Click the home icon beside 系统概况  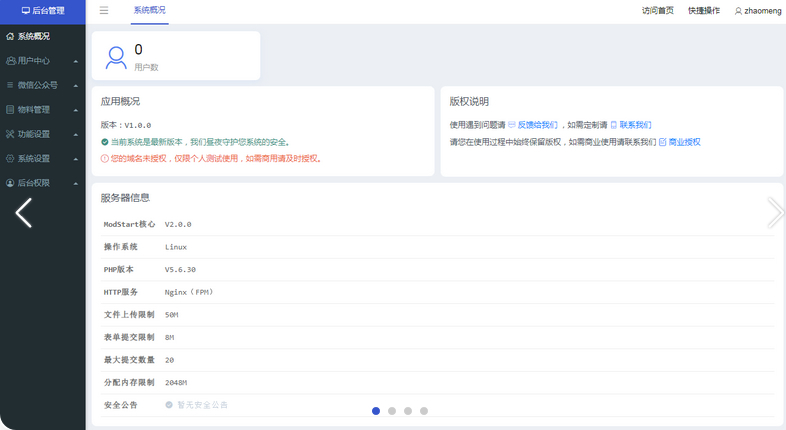click(10, 37)
